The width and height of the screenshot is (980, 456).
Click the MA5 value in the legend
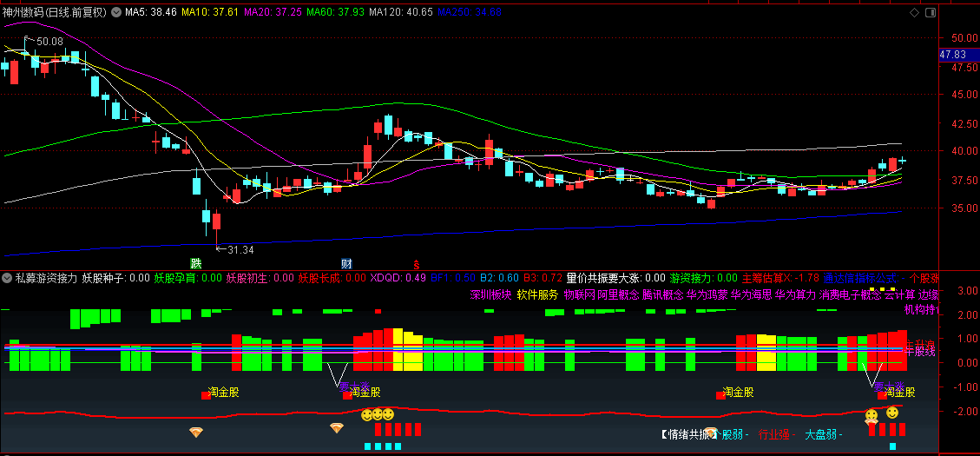[151, 13]
